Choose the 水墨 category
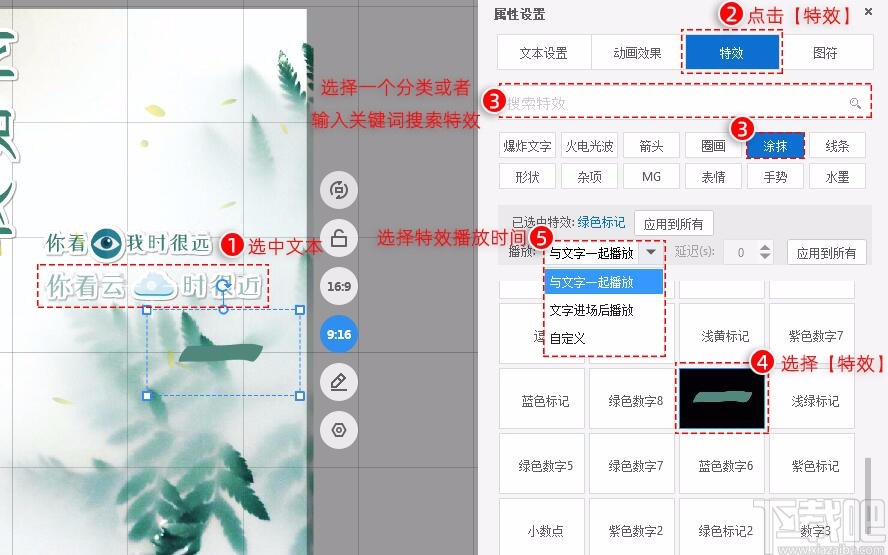888x555 pixels. pos(838,176)
